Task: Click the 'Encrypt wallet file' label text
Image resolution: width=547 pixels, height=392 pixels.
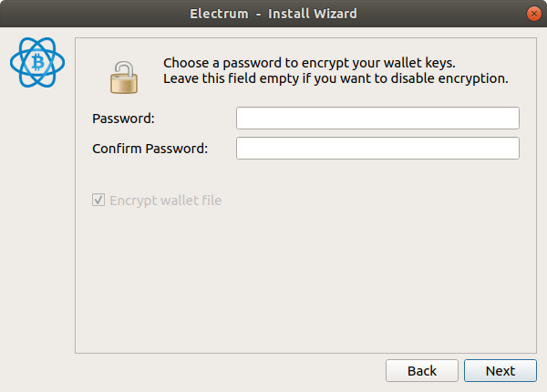Action: pyautogui.click(x=165, y=201)
